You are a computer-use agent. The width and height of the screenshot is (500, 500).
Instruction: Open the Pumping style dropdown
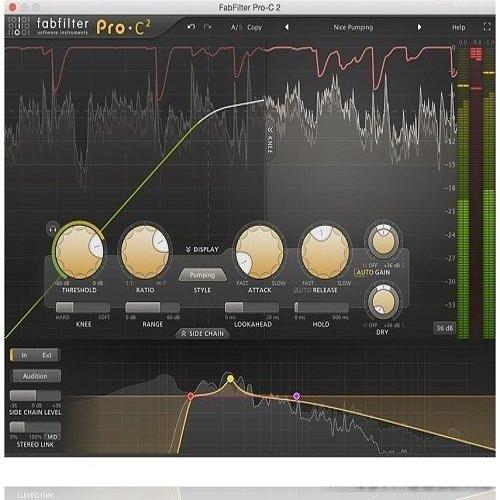point(202,275)
